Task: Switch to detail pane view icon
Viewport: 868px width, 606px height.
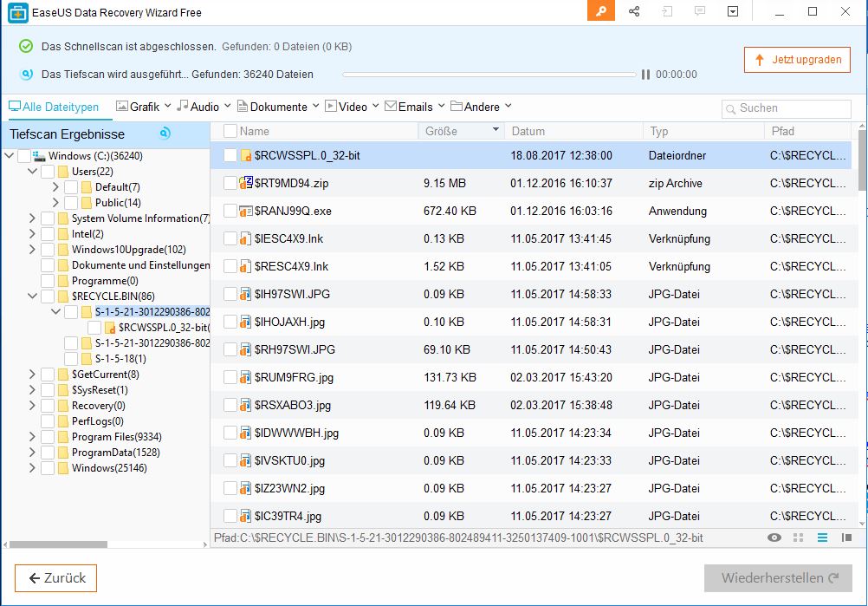Action: coord(846,538)
